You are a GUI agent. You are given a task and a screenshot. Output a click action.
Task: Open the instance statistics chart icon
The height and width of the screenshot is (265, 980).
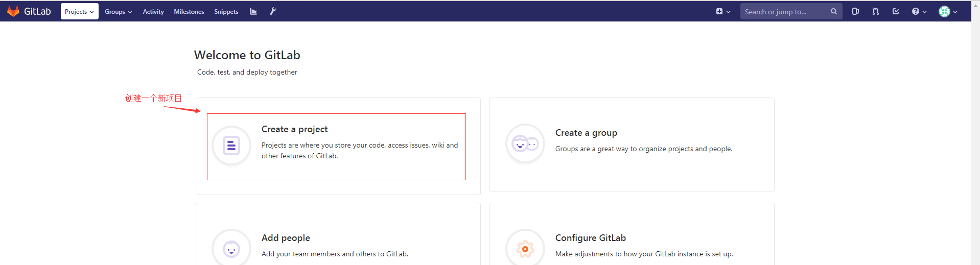coord(253,11)
